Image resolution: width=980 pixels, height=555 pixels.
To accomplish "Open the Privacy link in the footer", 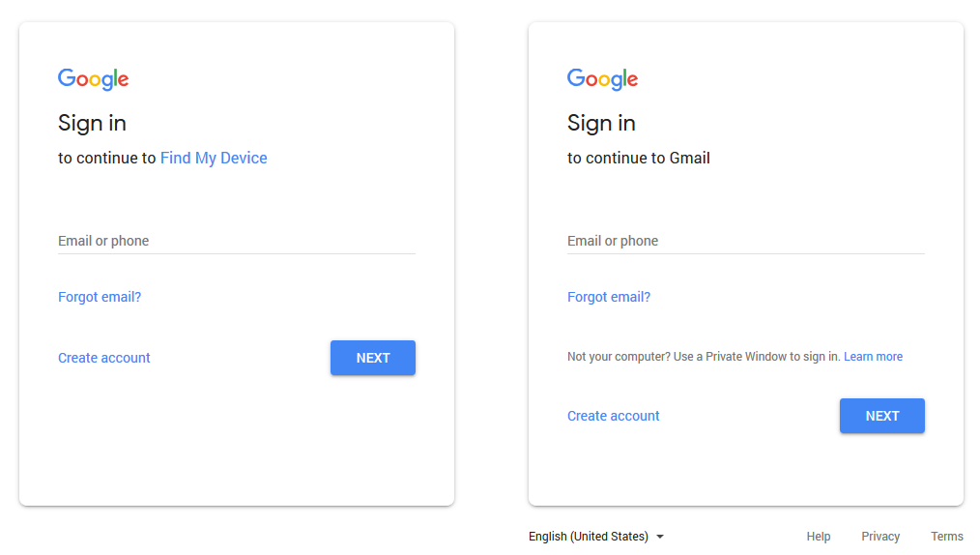I will 880,537.
